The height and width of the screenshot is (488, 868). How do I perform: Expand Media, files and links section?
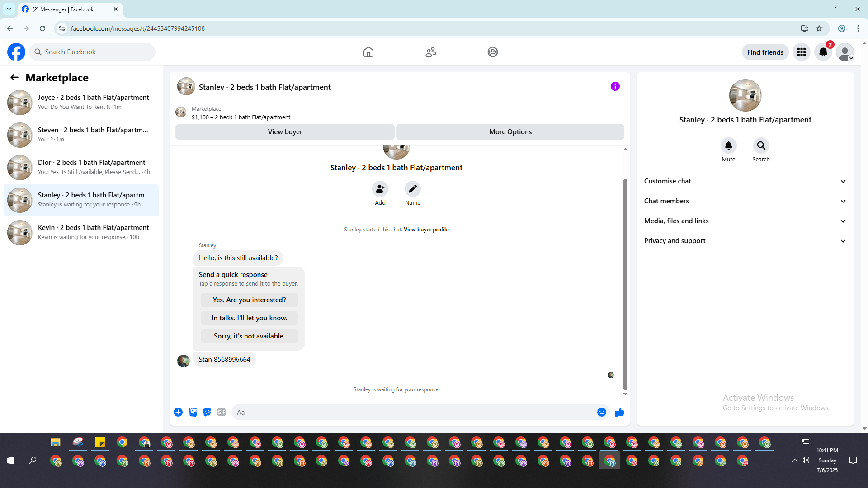745,221
